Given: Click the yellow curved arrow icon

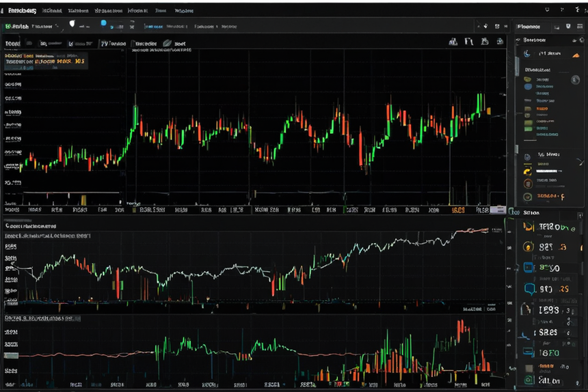Looking at the screenshot, I should [x=528, y=172].
